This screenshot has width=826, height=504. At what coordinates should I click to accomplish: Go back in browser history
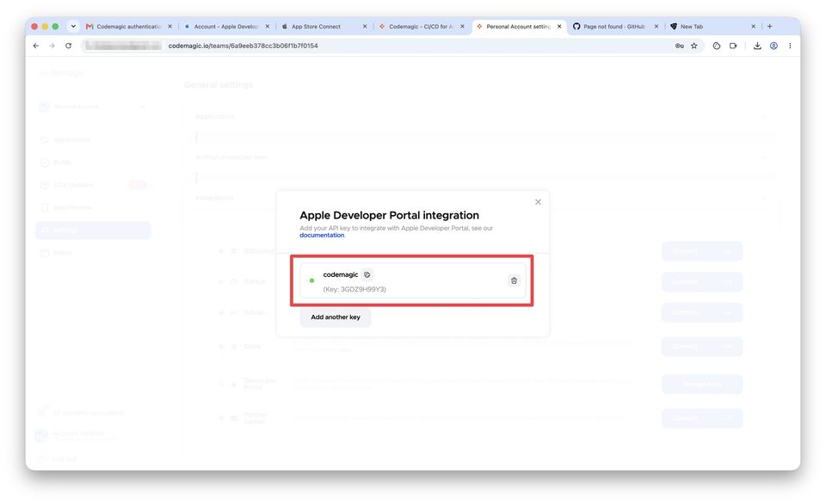(36, 46)
